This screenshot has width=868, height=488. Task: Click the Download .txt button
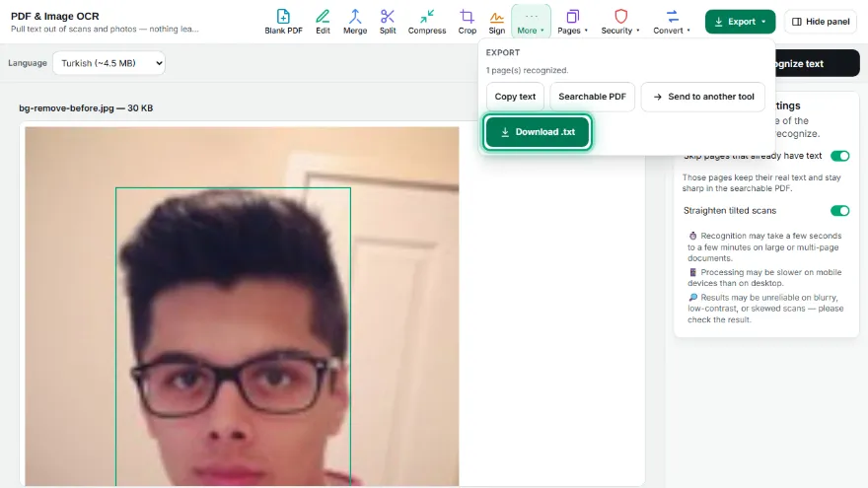(x=537, y=132)
